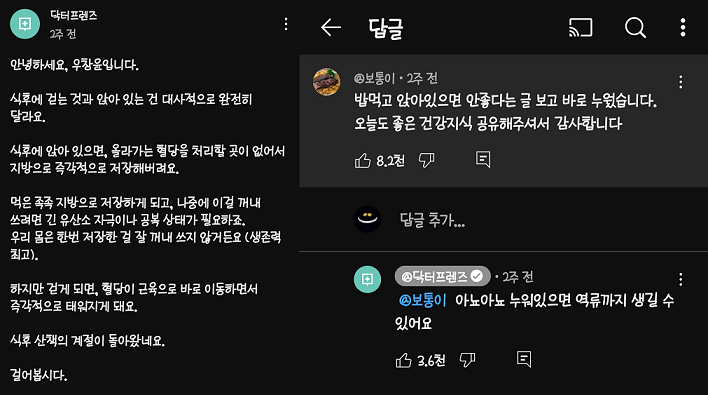The width and height of the screenshot is (708, 395).
Task: Tap the 닥터프렌즈 channel name on the post
Action: click(x=74, y=15)
